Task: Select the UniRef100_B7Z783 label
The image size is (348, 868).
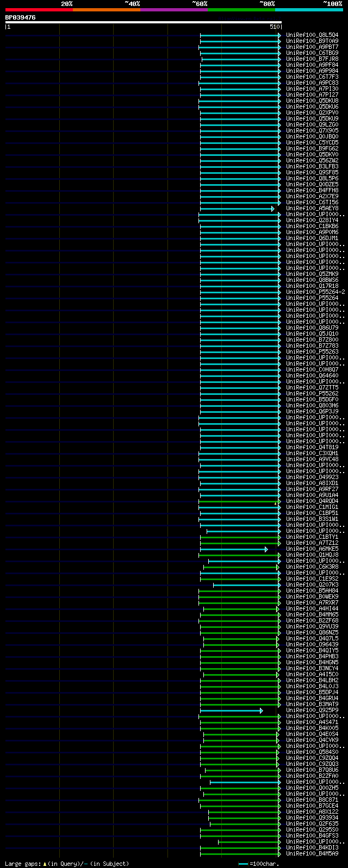Action: click(312, 346)
